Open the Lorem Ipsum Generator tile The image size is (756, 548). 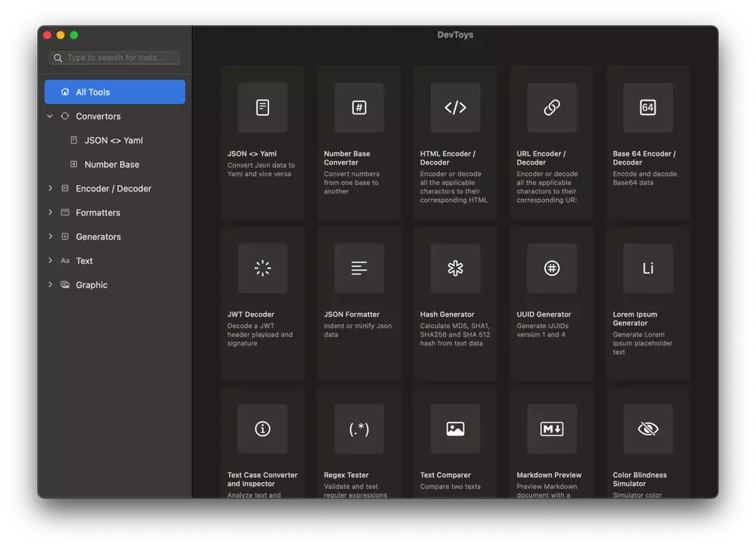pyautogui.click(x=648, y=302)
